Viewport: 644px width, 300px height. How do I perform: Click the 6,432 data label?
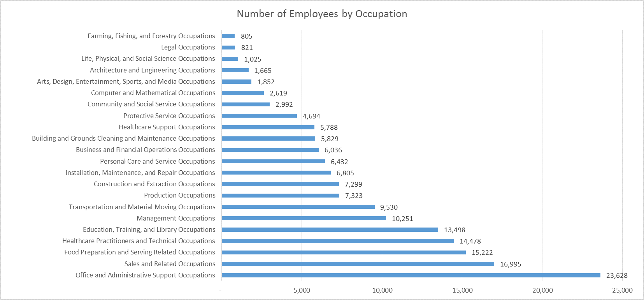(339, 162)
